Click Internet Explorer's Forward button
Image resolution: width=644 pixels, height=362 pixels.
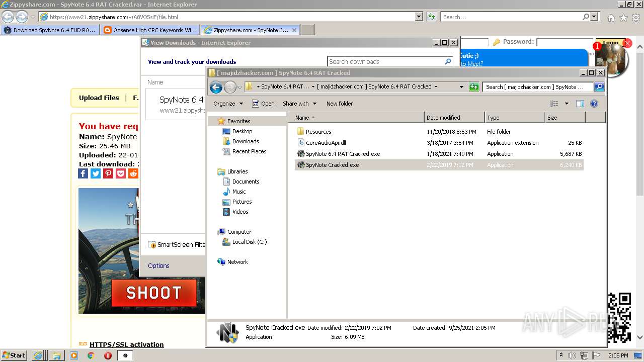click(x=22, y=17)
